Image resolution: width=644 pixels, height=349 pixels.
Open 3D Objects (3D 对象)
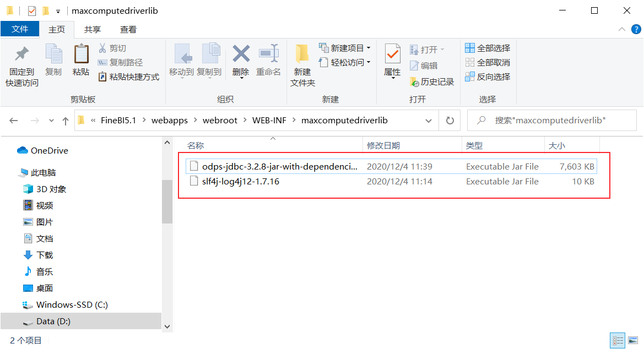45,189
